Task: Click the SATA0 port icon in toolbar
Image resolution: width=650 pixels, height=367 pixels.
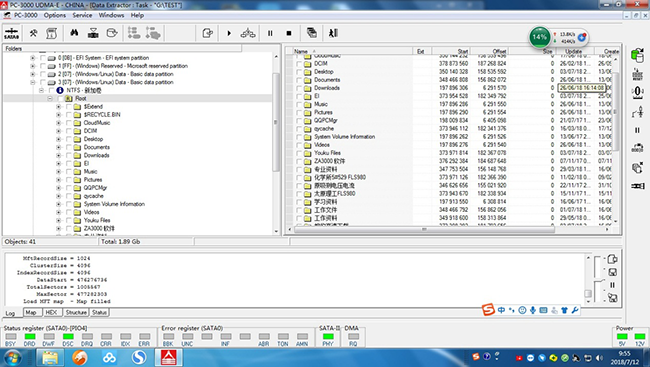Action: point(12,33)
